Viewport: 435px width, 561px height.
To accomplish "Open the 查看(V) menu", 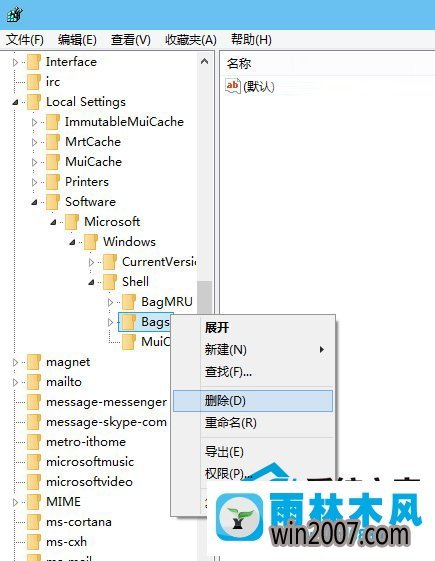I will pos(131,39).
